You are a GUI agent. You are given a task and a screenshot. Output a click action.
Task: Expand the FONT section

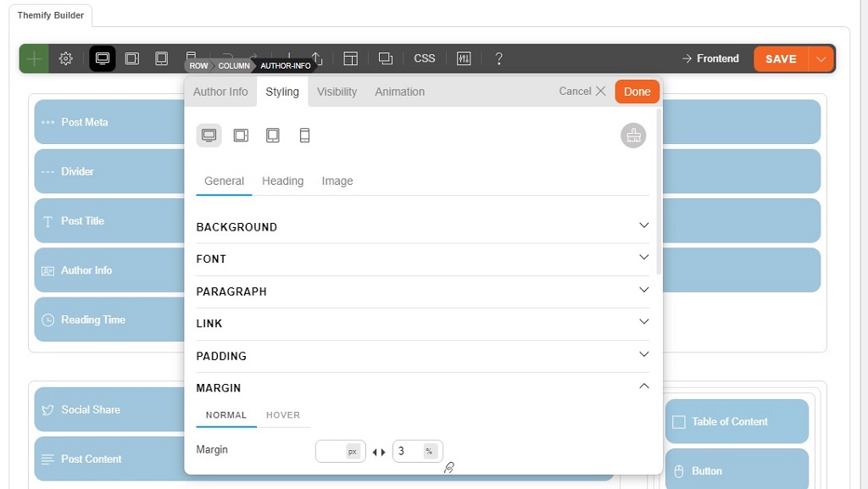422,258
